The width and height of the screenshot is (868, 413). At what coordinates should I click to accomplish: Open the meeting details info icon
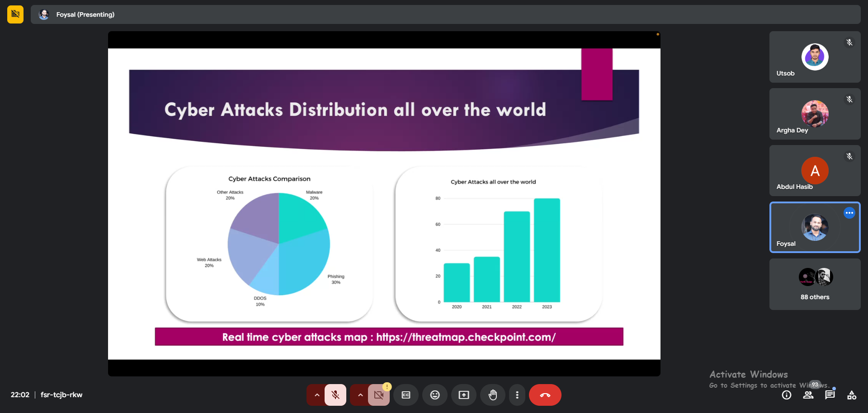pyautogui.click(x=786, y=395)
